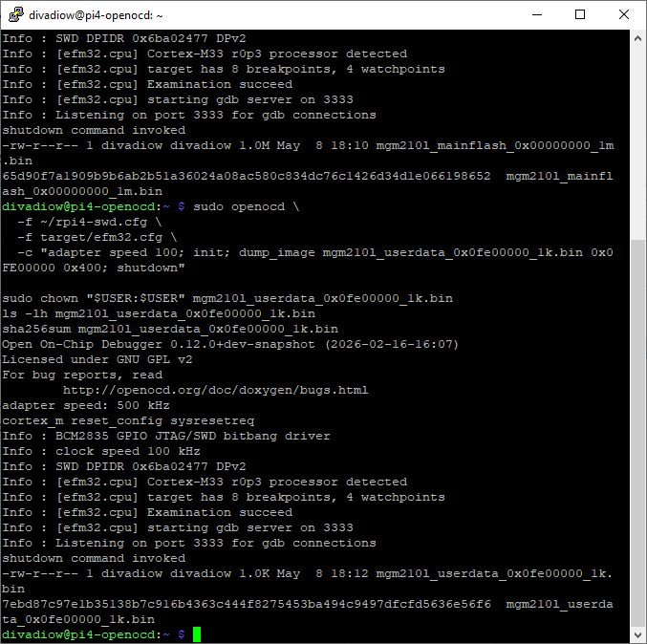Click the hash starting with 65d90f7a1909
647x644 pixels.
(247, 176)
